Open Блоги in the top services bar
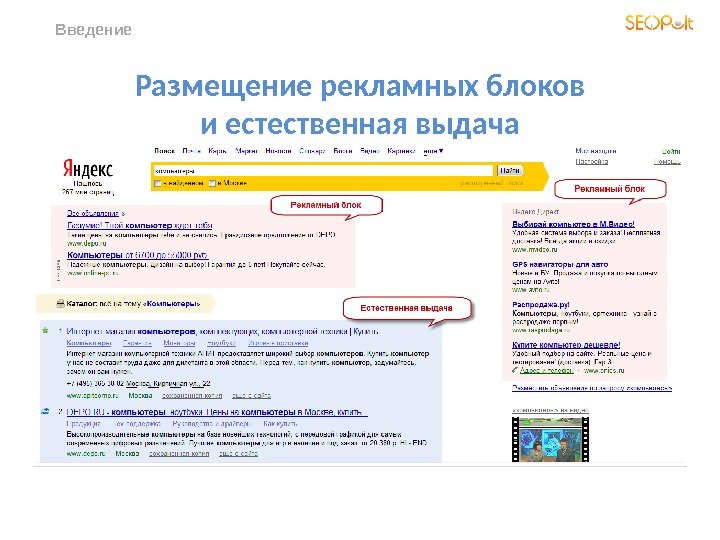 click(343, 151)
